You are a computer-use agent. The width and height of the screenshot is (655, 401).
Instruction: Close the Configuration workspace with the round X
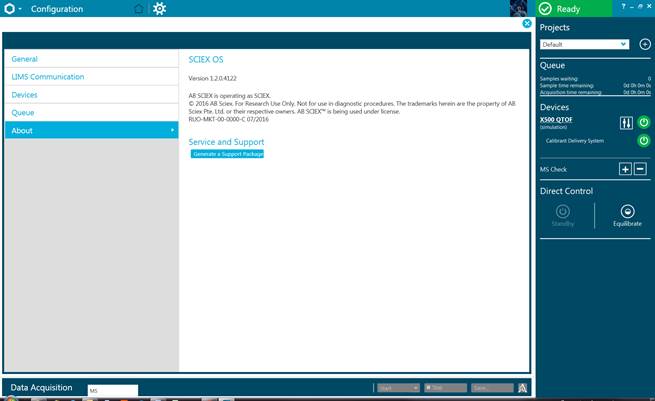[527, 23]
